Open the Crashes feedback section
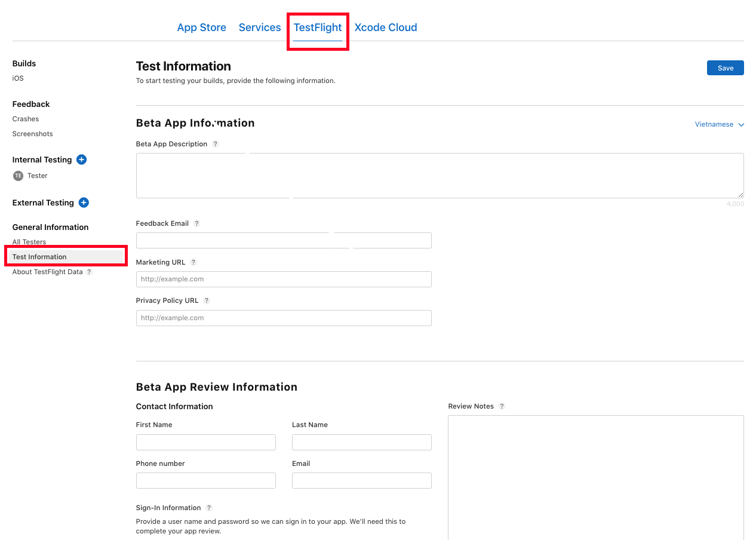 [26, 119]
